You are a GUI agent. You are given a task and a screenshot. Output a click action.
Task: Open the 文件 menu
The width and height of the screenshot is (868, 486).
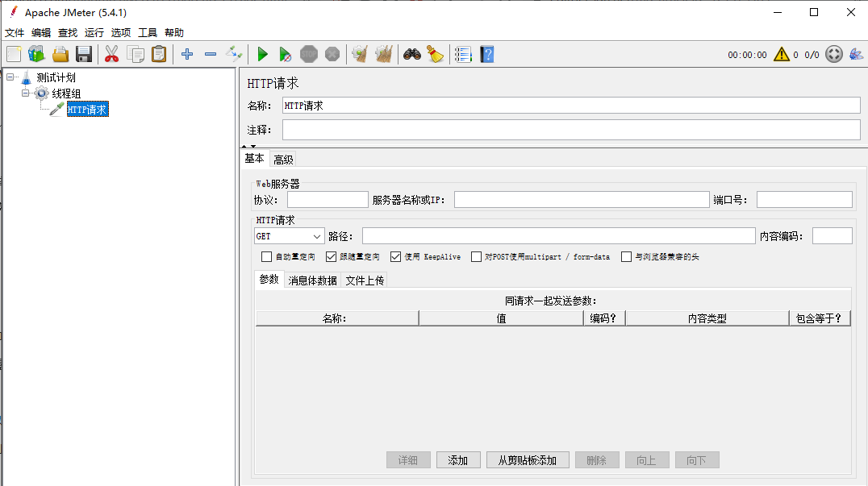coord(15,32)
